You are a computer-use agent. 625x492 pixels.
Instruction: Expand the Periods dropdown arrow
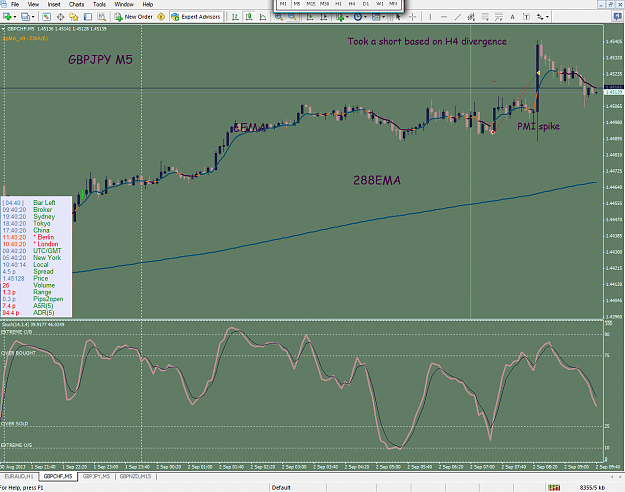(x=365, y=17)
